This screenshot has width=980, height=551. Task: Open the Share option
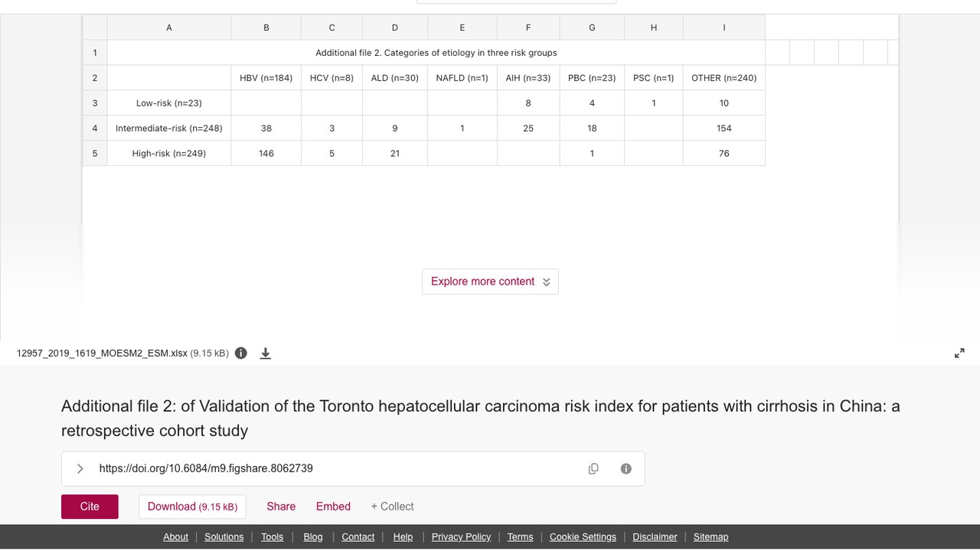tap(281, 507)
